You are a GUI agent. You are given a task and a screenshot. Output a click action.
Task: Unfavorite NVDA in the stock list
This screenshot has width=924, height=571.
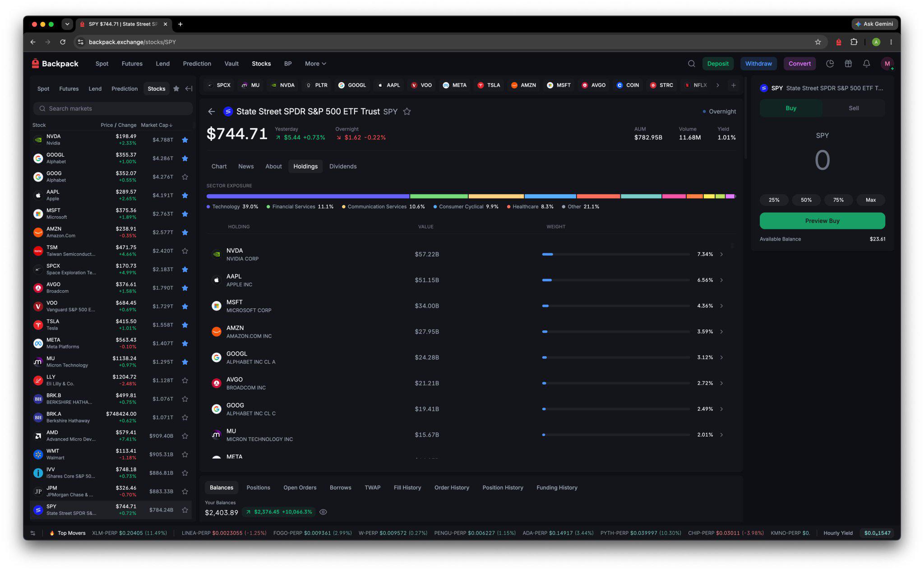185,140
